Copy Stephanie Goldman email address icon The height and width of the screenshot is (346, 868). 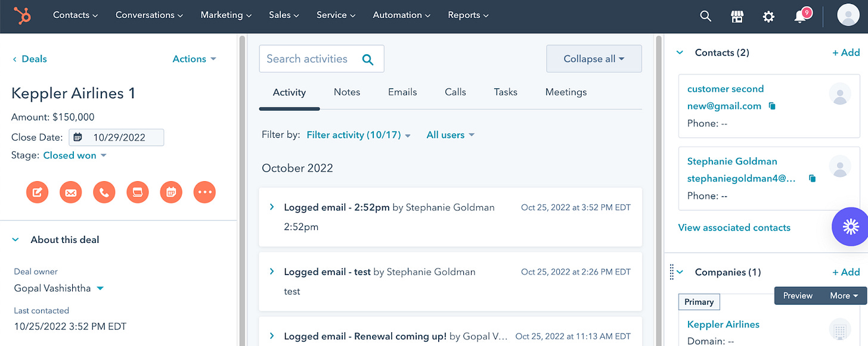[x=812, y=178]
